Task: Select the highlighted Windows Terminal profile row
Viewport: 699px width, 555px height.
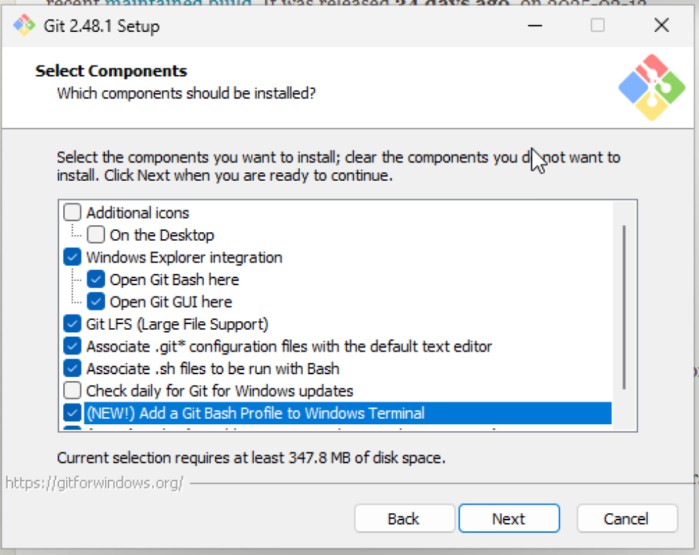Action: (348, 413)
